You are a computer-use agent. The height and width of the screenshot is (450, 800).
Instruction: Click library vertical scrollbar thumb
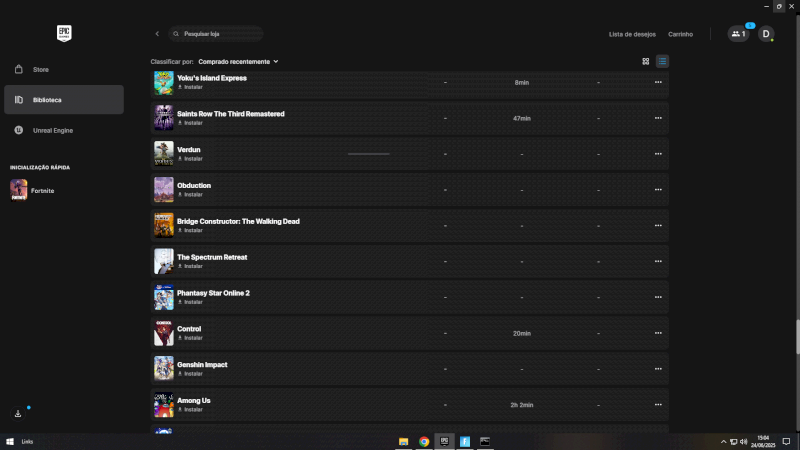pyautogui.click(x=797, y=337)
